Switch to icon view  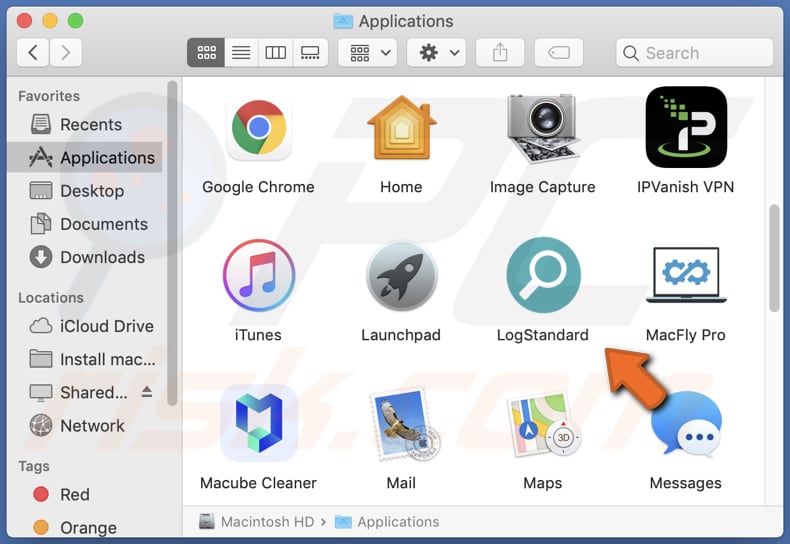(x=206, y=52)
